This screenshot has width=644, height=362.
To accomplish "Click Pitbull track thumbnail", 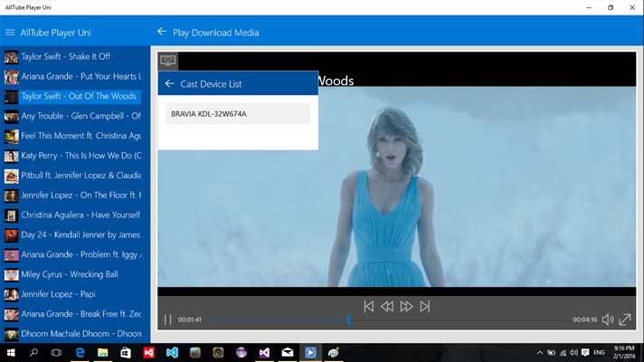I will (12, 176).
